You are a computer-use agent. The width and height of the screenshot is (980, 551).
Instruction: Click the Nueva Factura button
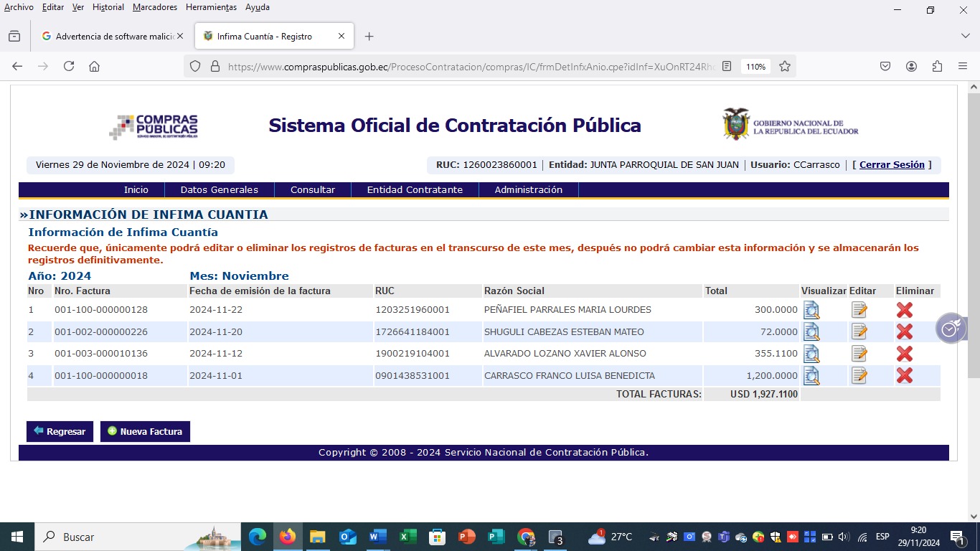(145, 431)
